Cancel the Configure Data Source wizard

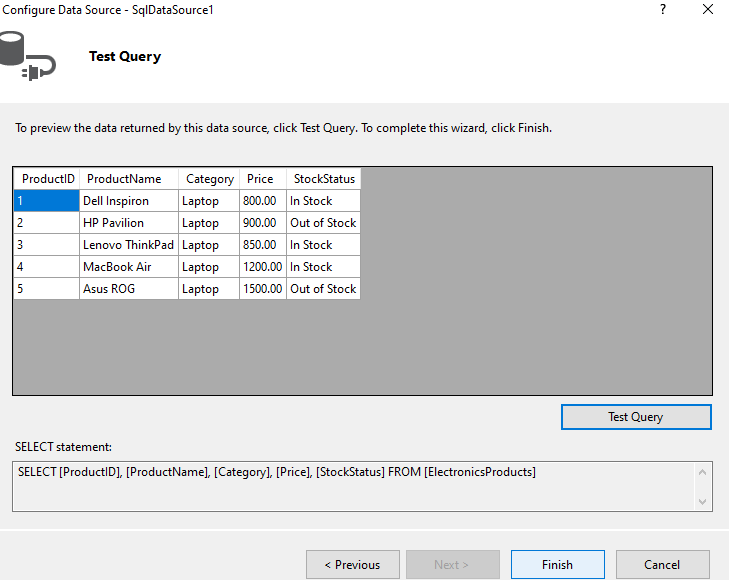pos(663,565)
